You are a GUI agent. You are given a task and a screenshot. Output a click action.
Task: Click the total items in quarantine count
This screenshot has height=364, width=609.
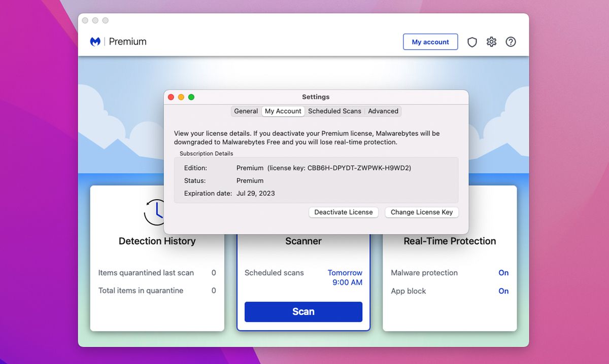click(214, 290)
